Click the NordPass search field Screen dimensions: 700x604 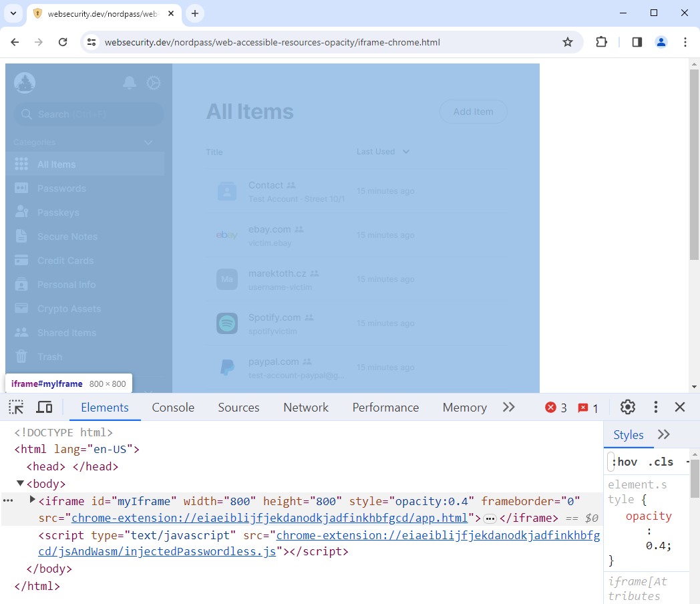(89, 114)
